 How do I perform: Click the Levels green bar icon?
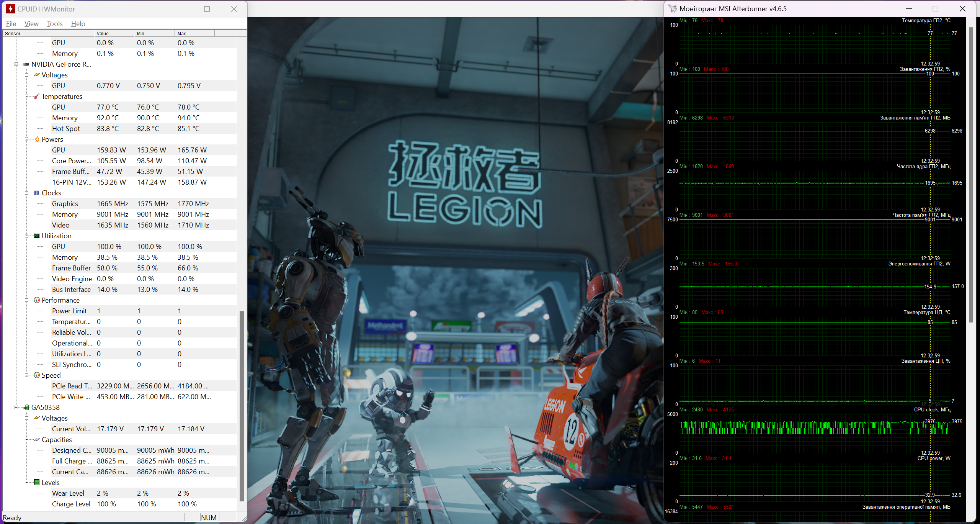tap(37, 482)
